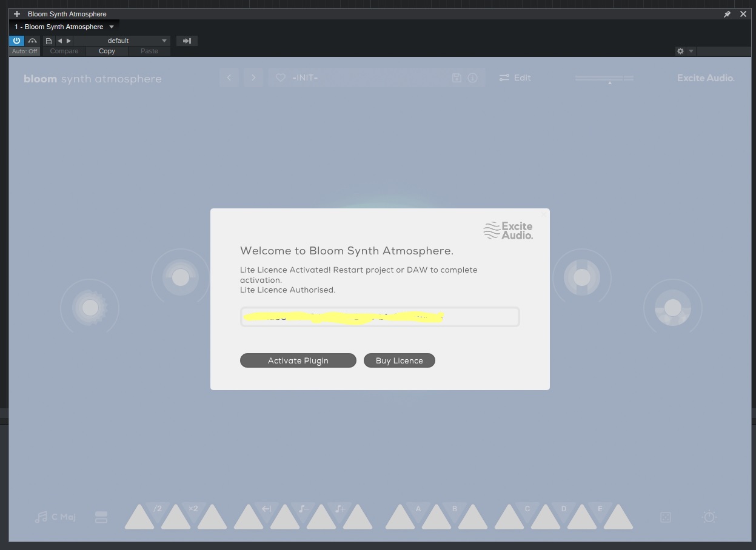Image resolution: width=756 pixels, height=550 pixels.
Task: Click the sidechain icon beside power button
Action: 32,41
